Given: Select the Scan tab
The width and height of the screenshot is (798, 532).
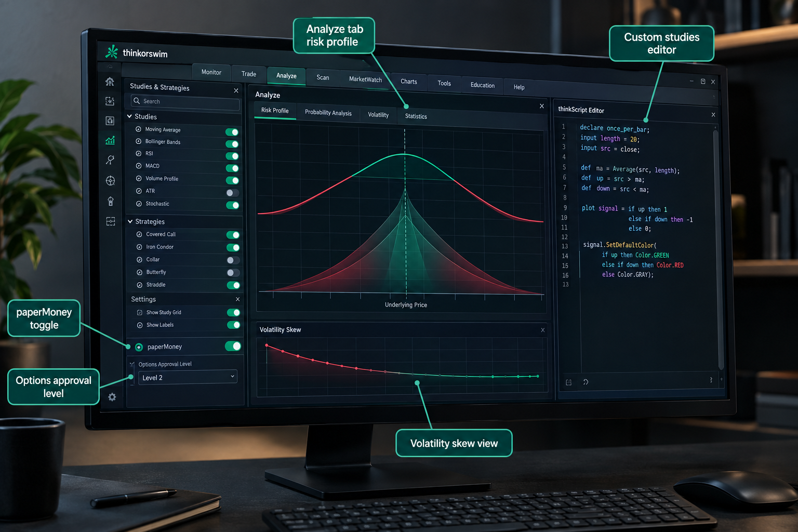Looking at the screenshot, I should click(323, 77).
